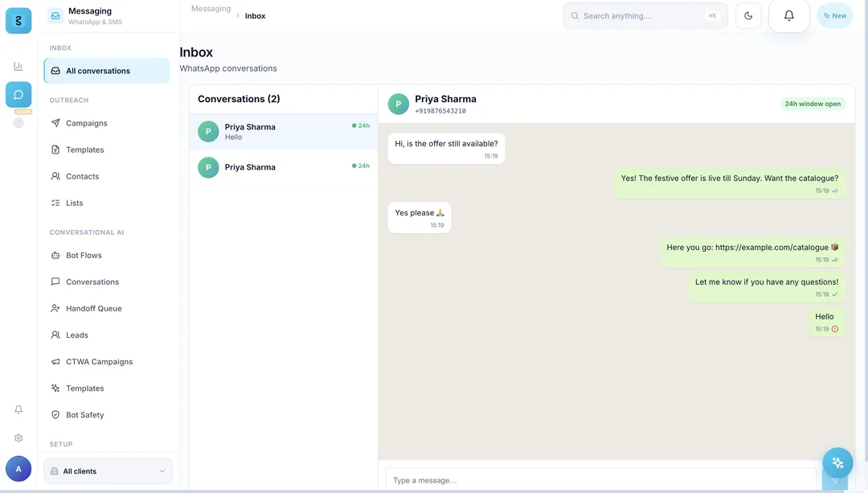Click the Leads people icon
Screen dimensions: 868x493
(55, 335)
